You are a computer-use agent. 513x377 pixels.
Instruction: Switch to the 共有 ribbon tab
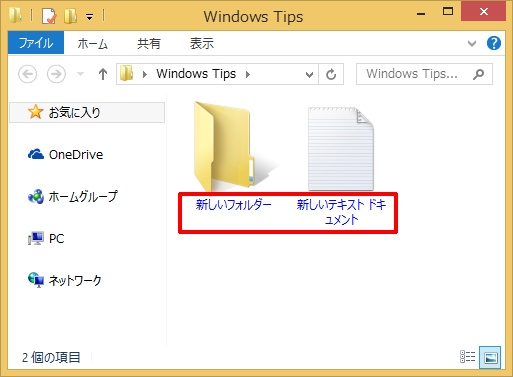pyautogui.click(x=149, y=44)
